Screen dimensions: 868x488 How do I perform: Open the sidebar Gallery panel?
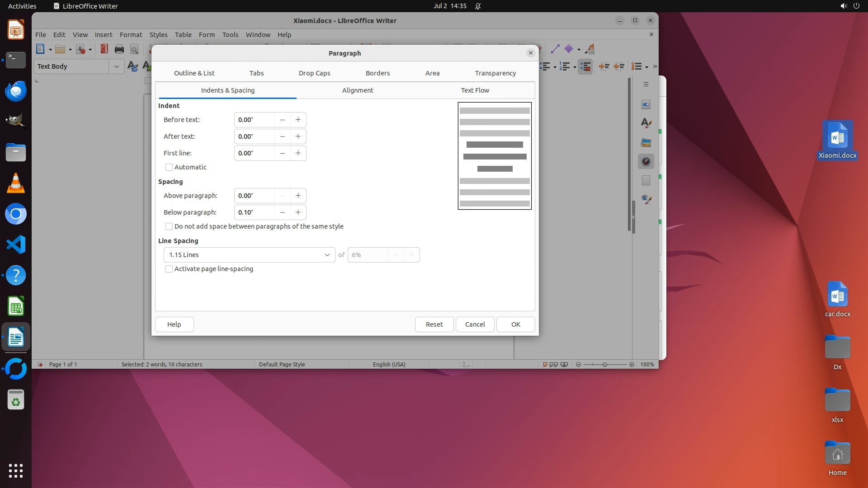coord(646,142)
